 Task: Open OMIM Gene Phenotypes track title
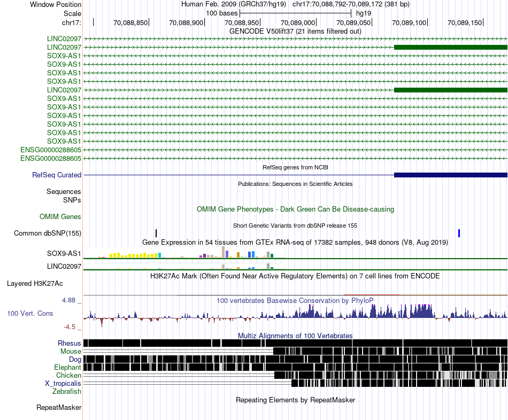point(295,209)
